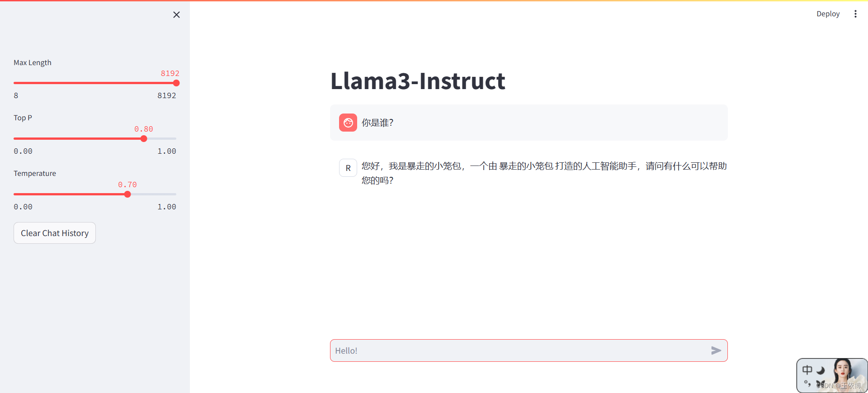Click the red user avatar emoji icon
This screenshot has height=393, width=868.
click(x=348, y=123)
